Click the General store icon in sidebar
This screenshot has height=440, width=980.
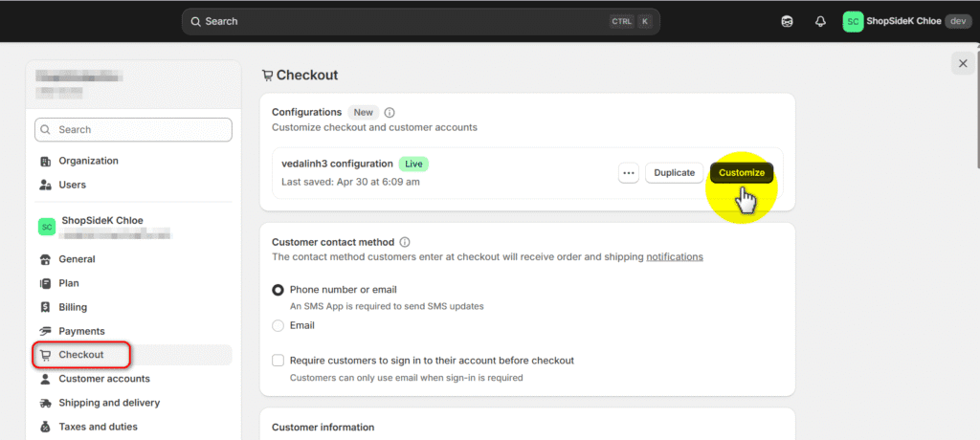pos(45,259)
